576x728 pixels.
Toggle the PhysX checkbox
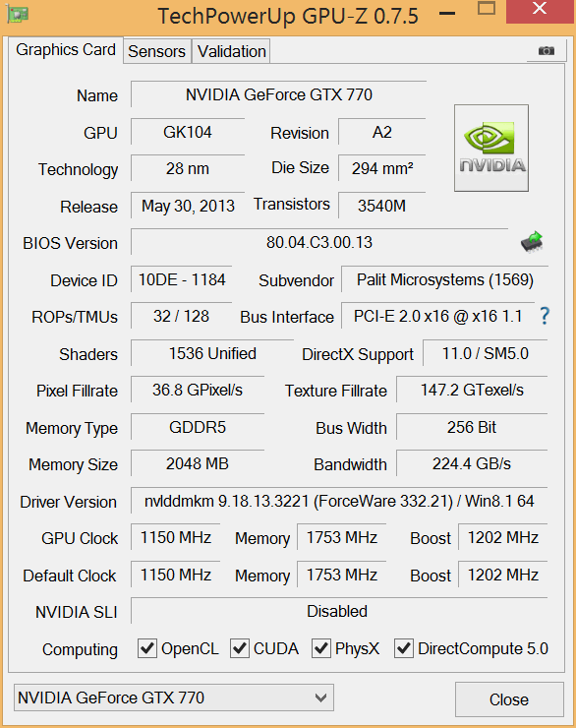coord(320,648)
